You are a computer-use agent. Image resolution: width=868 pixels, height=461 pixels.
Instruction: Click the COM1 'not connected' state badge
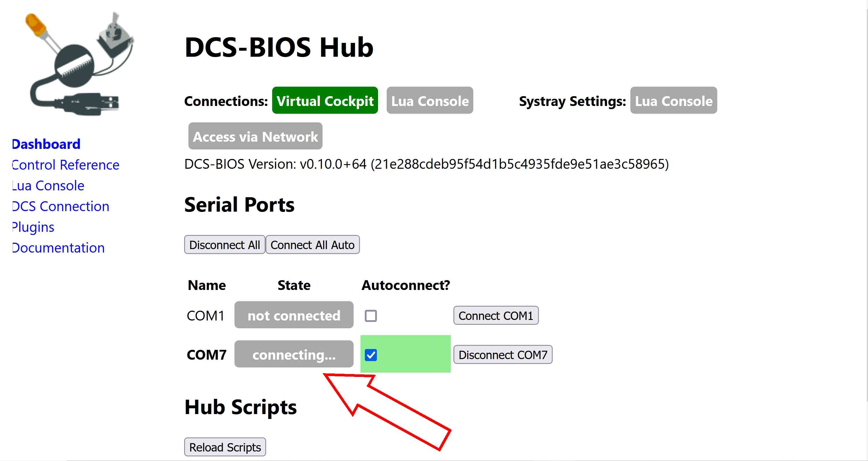294,315
